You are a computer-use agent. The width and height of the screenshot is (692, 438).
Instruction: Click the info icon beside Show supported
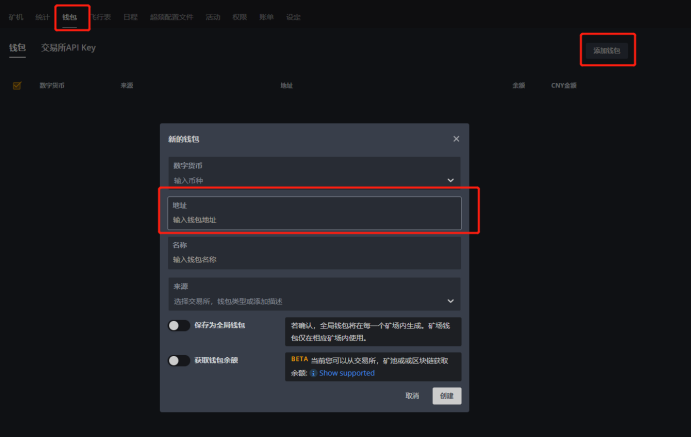pos(313,373)
